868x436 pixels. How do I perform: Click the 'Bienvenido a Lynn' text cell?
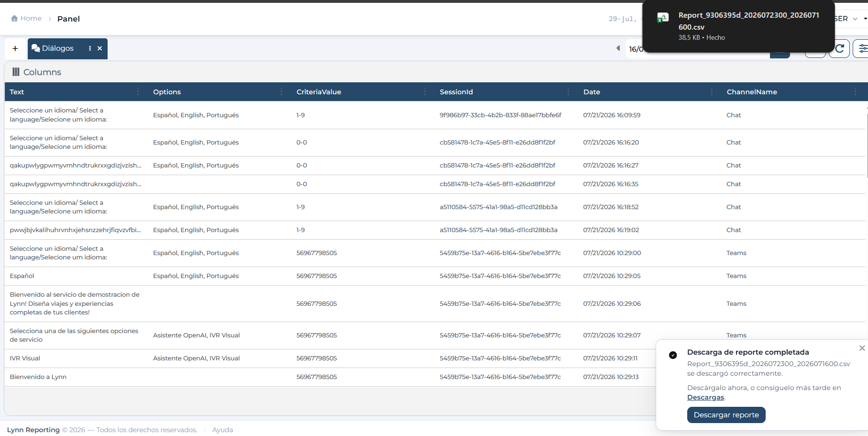click(x=38, y=377)
